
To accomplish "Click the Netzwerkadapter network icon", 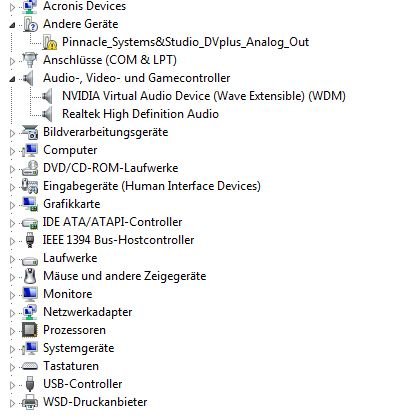I will point(30,312).
